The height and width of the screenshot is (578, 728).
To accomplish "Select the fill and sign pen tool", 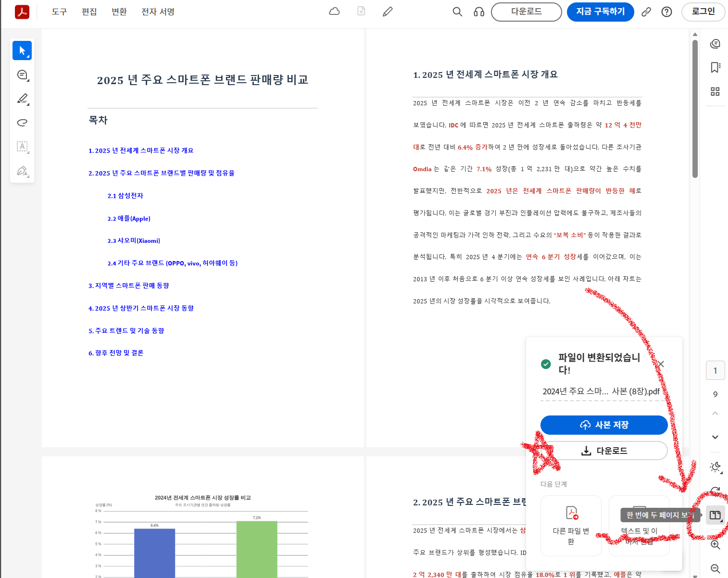I will [22, 171].
